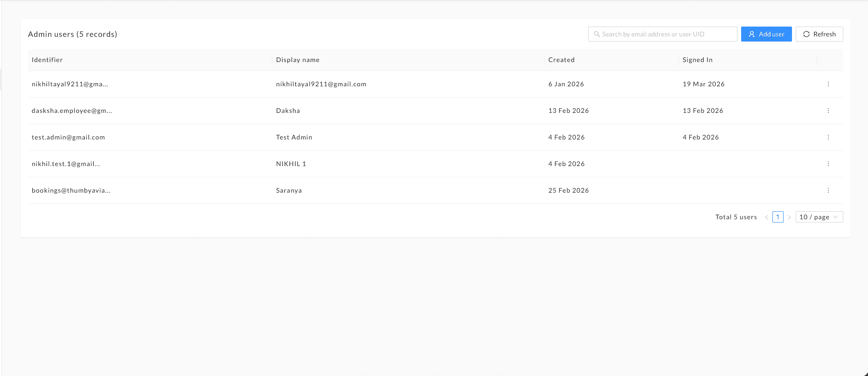
Task: Click display name Saranya
Action: [x=289, y=190]
